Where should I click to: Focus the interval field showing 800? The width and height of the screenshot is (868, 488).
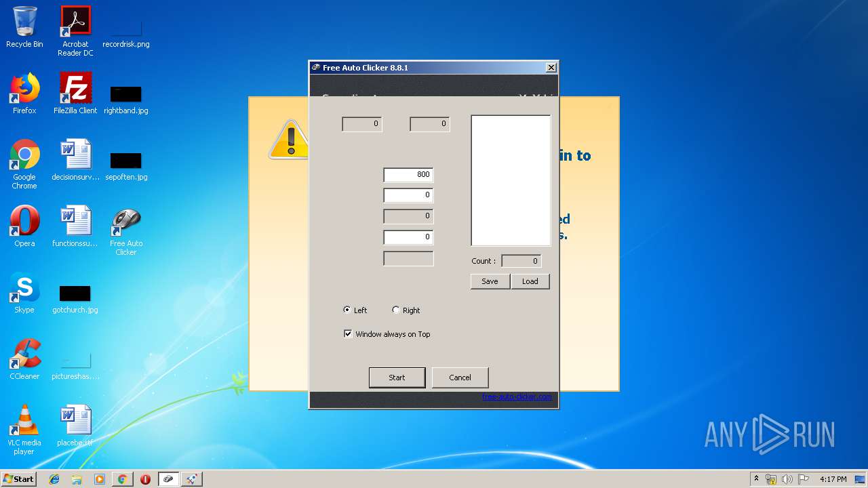[x=408, y=174]
